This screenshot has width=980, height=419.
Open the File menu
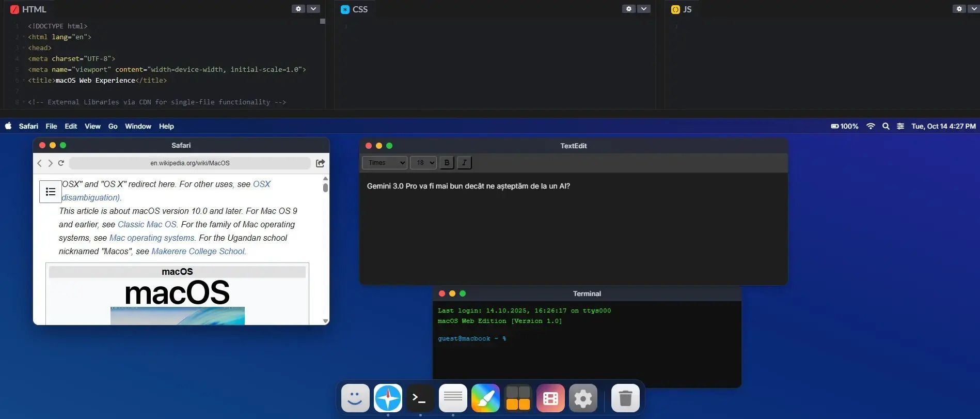click(51, 126)
